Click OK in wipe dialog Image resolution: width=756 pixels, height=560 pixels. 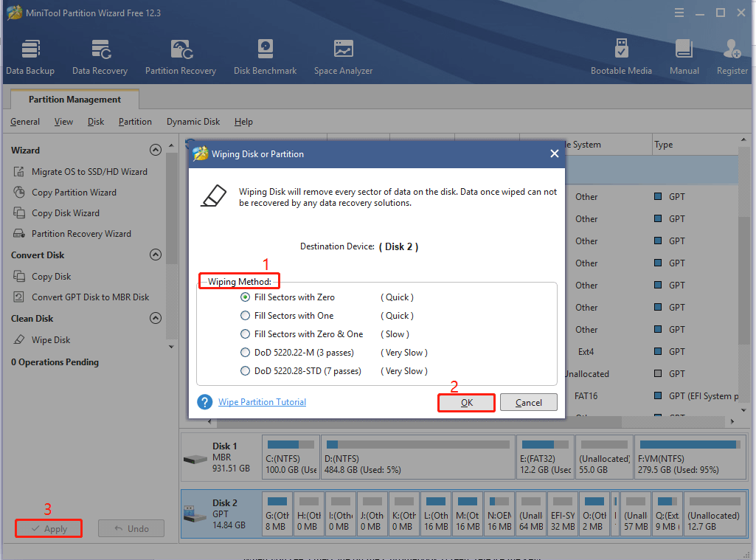coord(466,403)
